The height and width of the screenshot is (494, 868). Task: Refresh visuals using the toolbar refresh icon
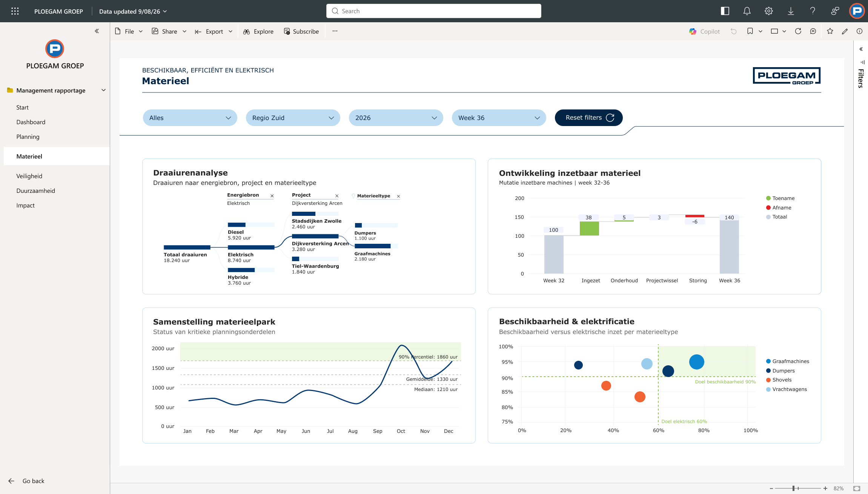[798, 31]
